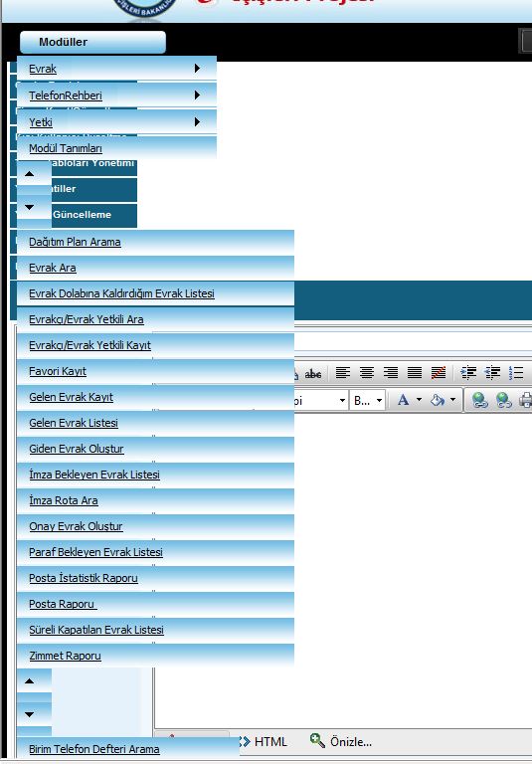Open Posta İstatistik Raporu
Screen dimensions: 532x764
[155, 578]
